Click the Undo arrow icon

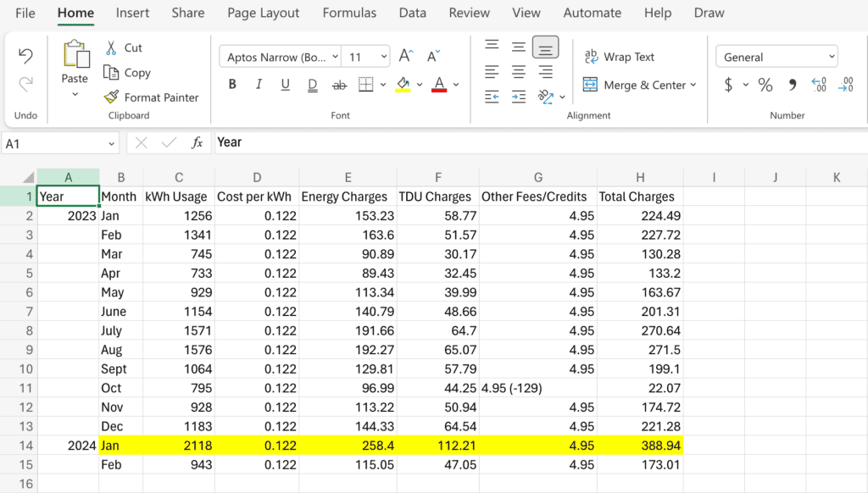coord(25,53)
